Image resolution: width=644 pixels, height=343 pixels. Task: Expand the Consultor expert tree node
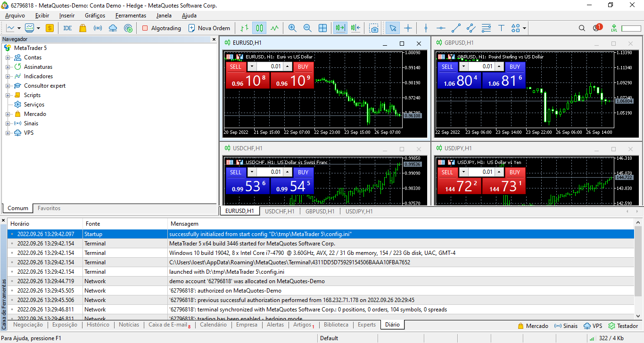click(x=8, y=86)
